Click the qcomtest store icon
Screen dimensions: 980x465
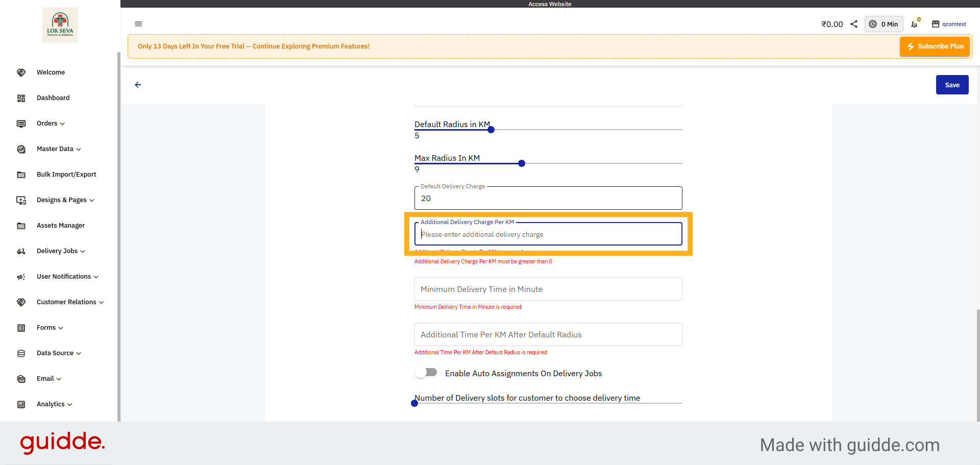[936, 24]
